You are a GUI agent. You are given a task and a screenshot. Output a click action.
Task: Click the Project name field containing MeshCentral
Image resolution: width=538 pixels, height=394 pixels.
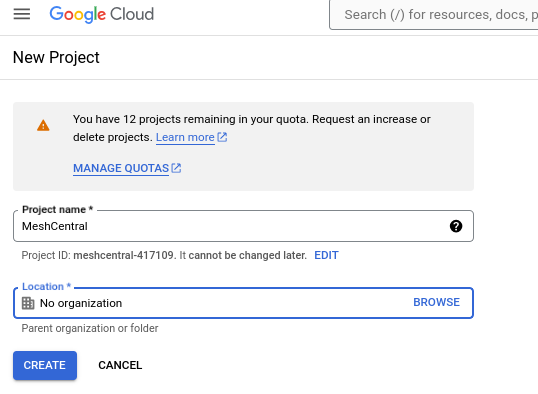243,226
